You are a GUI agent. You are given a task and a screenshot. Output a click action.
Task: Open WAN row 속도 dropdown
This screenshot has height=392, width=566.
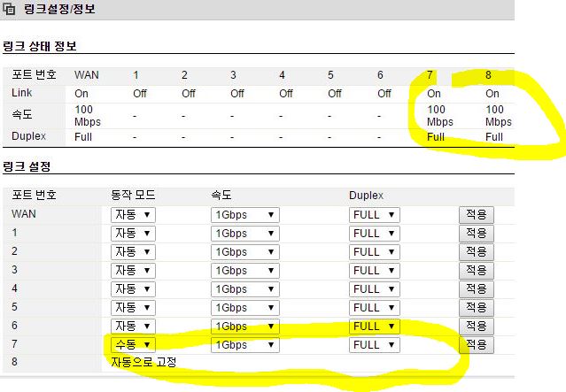coord(244,215)
